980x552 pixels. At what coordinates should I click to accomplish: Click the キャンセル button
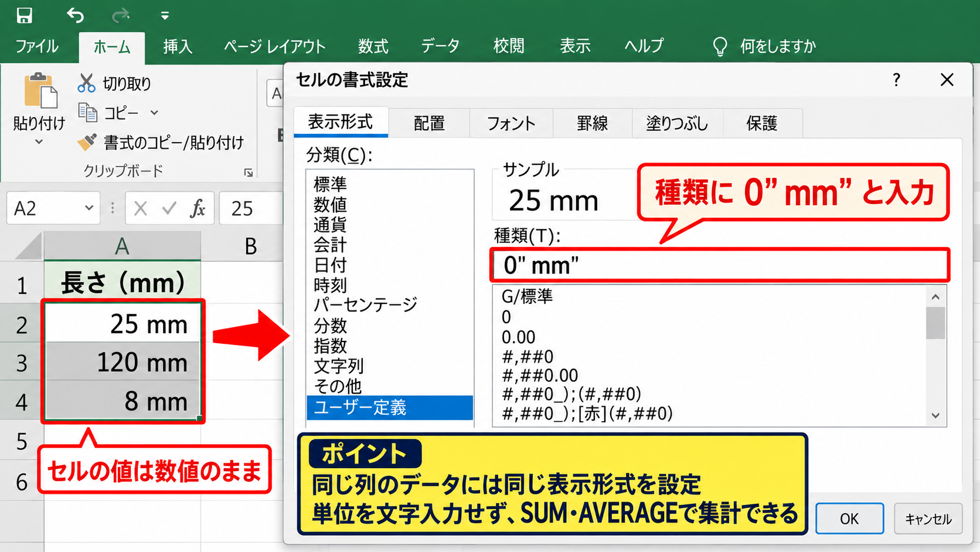pos(928,519)
